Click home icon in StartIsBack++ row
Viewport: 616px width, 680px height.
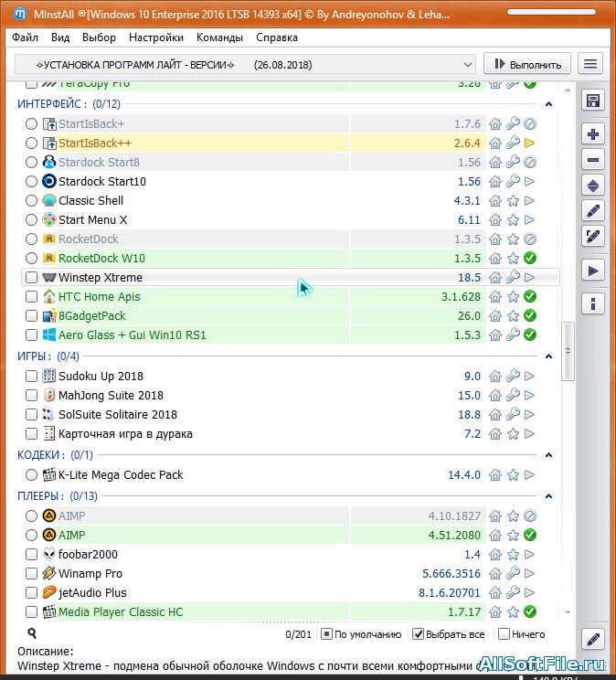(495, 143)
